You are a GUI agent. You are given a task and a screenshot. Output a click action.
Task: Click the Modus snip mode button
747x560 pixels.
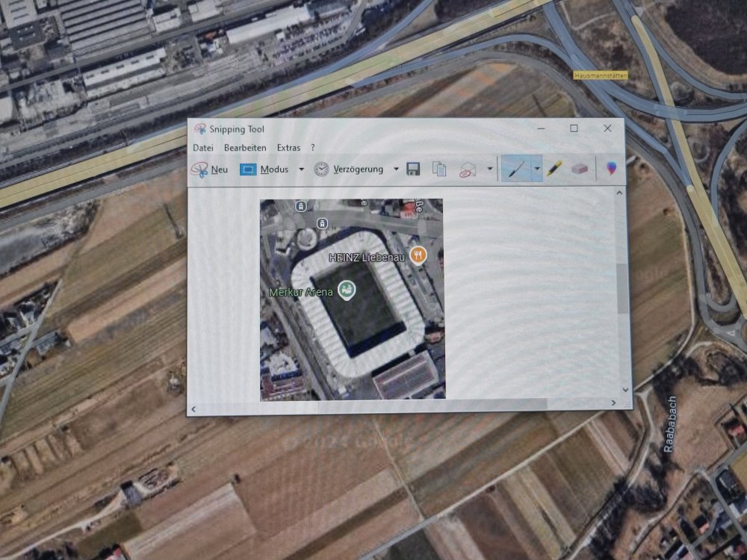pos(264,169)
